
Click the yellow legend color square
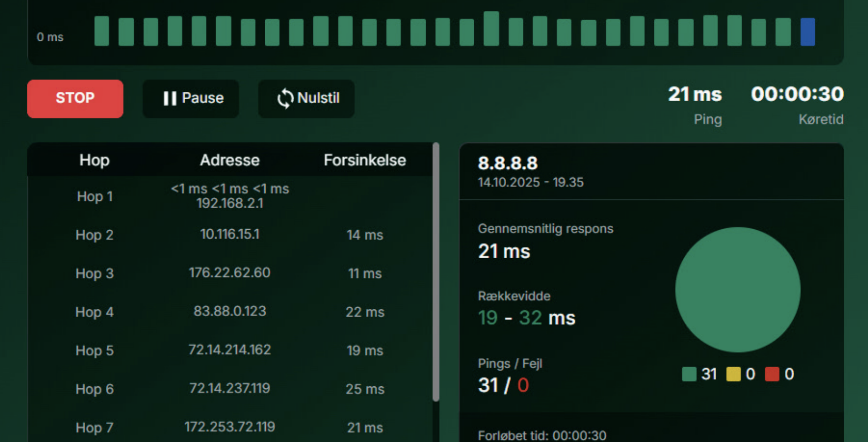point(733,374)
